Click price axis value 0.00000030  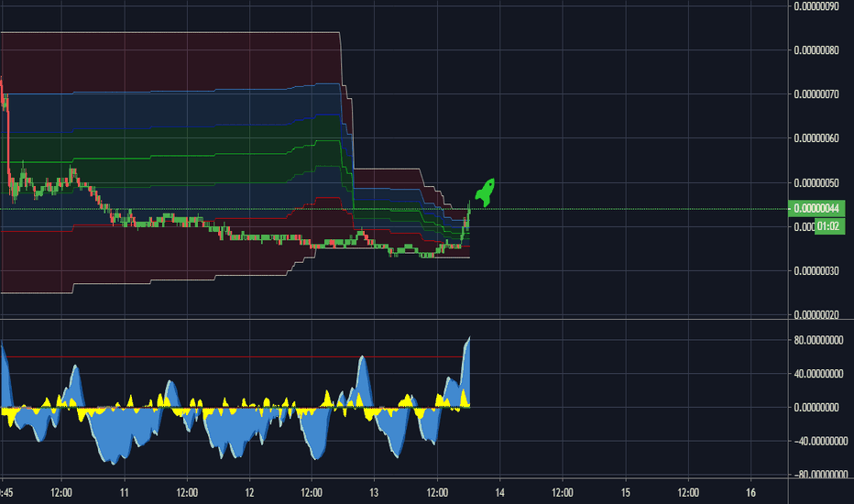point(816,271)
